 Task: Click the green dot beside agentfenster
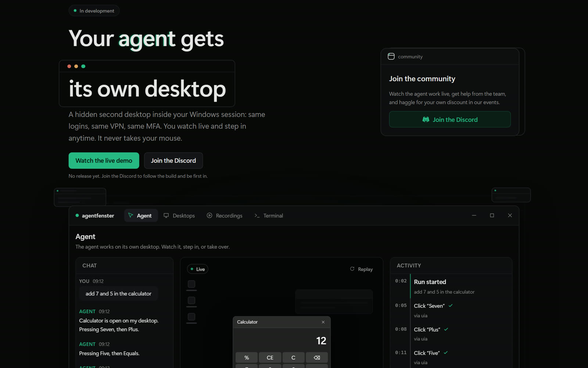tap(77, 216)
